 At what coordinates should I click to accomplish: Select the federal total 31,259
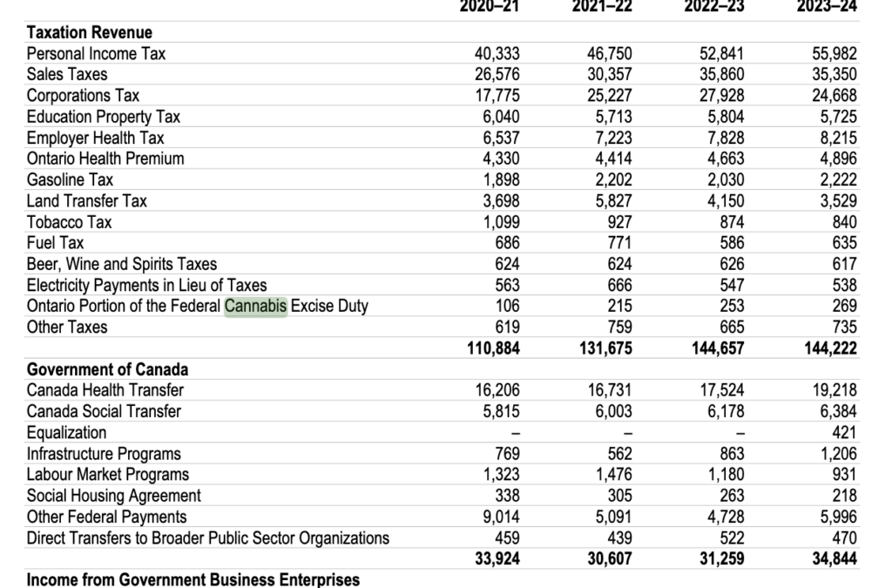721,558
